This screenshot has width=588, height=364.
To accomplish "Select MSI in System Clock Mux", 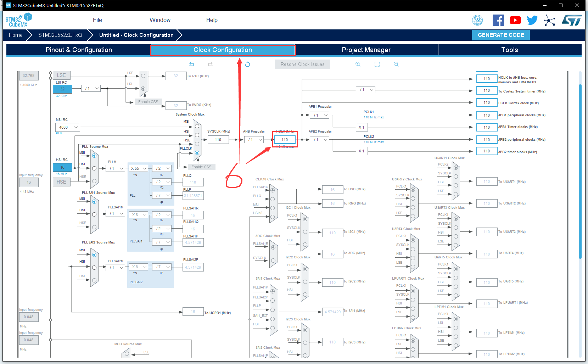I will (x=197, y=126).
